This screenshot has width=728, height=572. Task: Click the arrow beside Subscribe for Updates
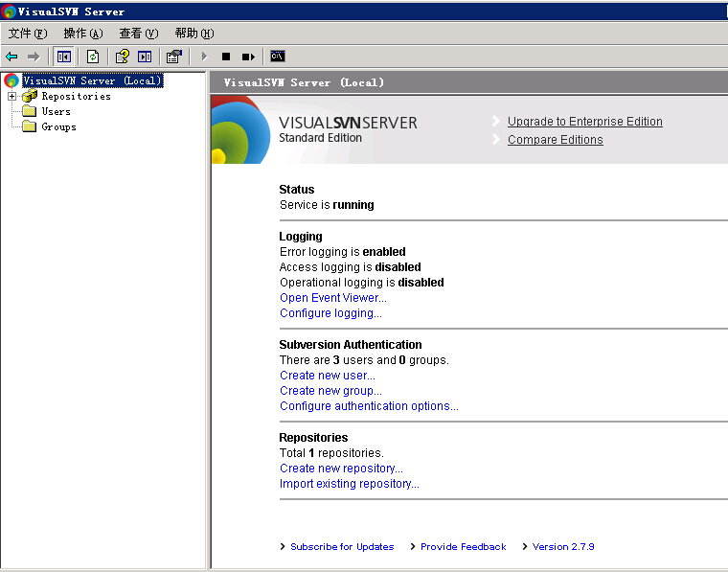coord(283,546)
